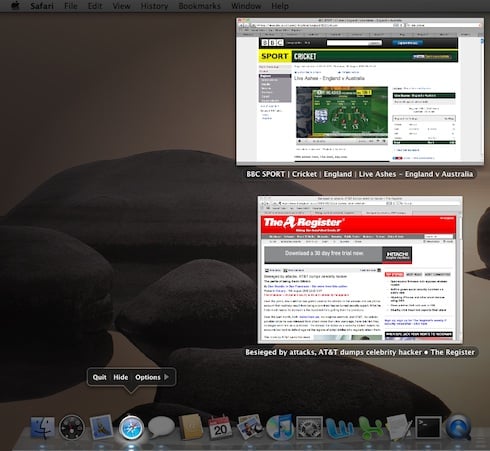Image resolution: width=490 pixels, height=451 pixels.
Task: Open the Help menu
Action: (x=280, y=6)
